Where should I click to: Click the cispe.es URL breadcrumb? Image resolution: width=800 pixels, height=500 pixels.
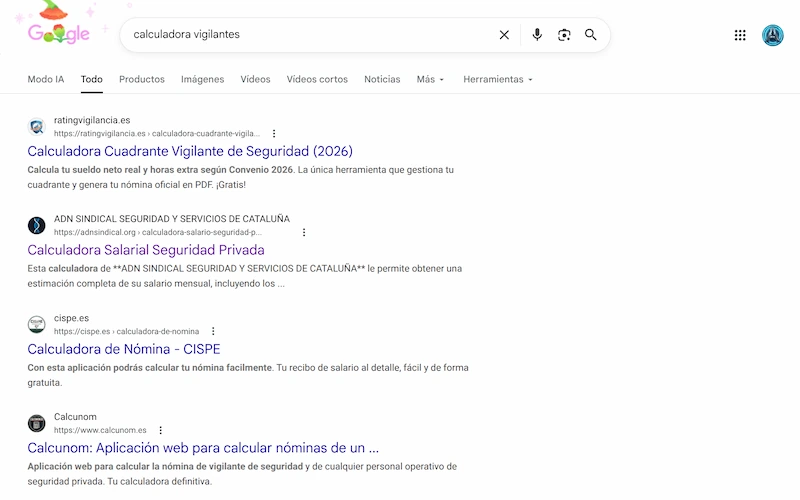point(127,331)
